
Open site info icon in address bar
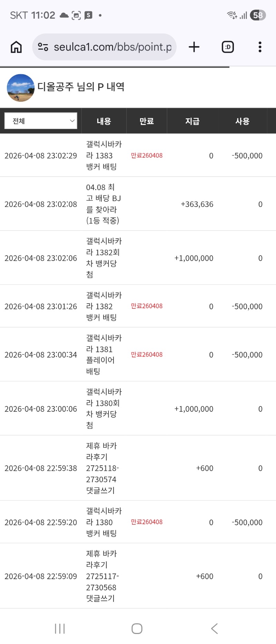[x=43, y=47]
